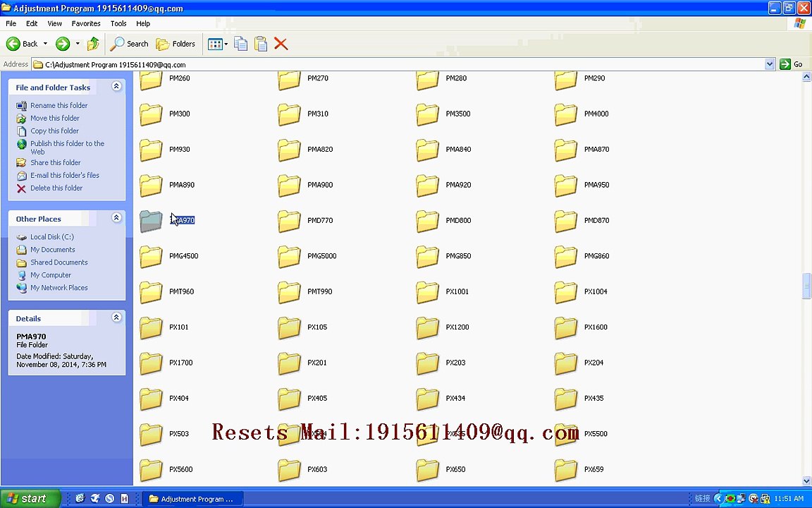812x508 pixels.
Task: Open Shared Documents link
Action: coord(59,262)
